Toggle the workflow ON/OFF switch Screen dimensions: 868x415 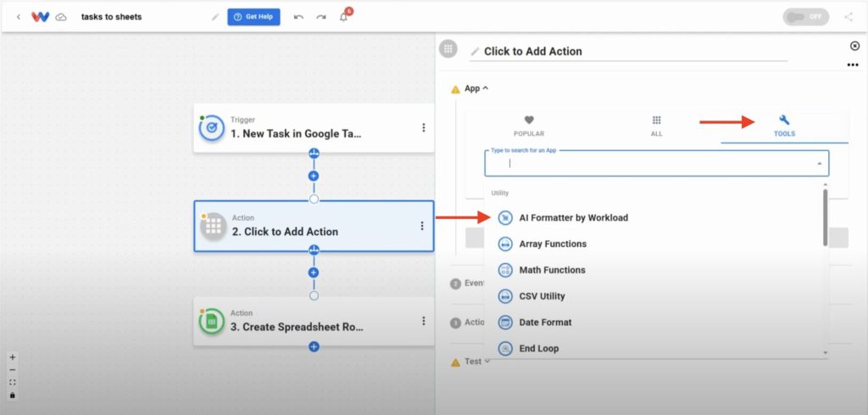click(806, 17)
